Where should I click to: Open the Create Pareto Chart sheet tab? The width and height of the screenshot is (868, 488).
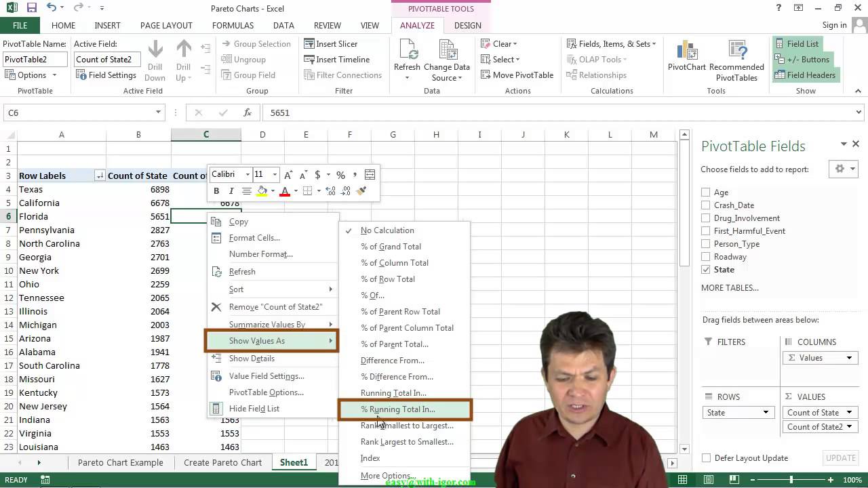[x=222, y=462]
